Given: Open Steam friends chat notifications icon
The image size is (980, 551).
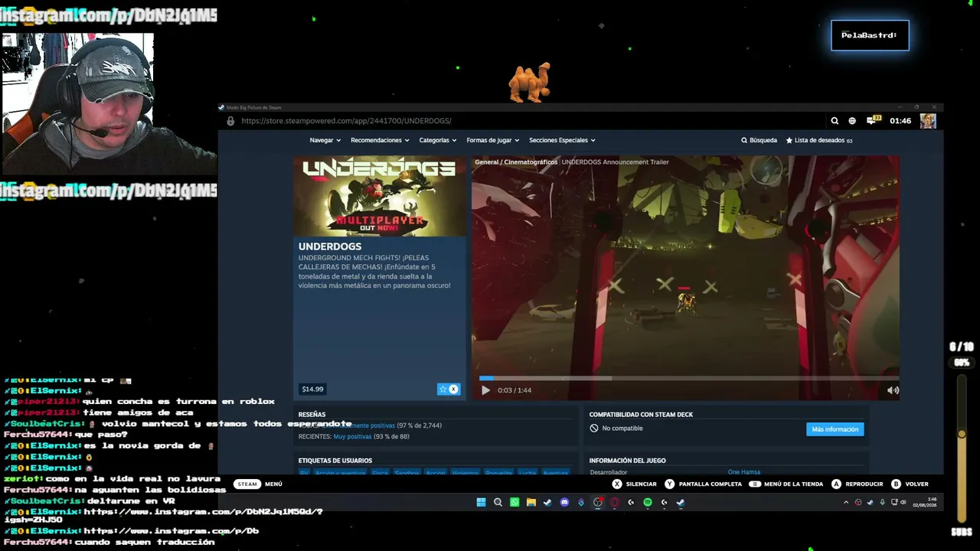Looking at the screenshot, I should (874, 120).
